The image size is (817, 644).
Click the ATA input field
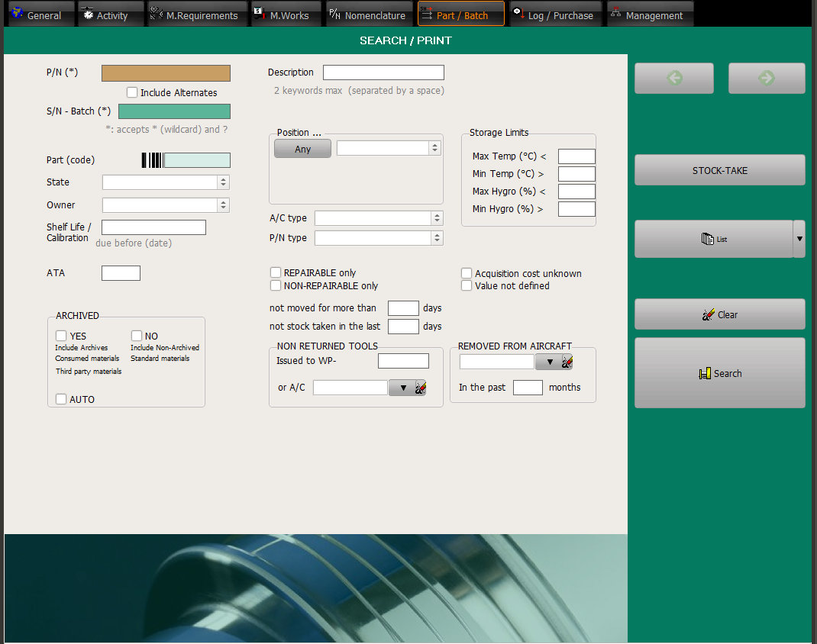pos(121,273)
